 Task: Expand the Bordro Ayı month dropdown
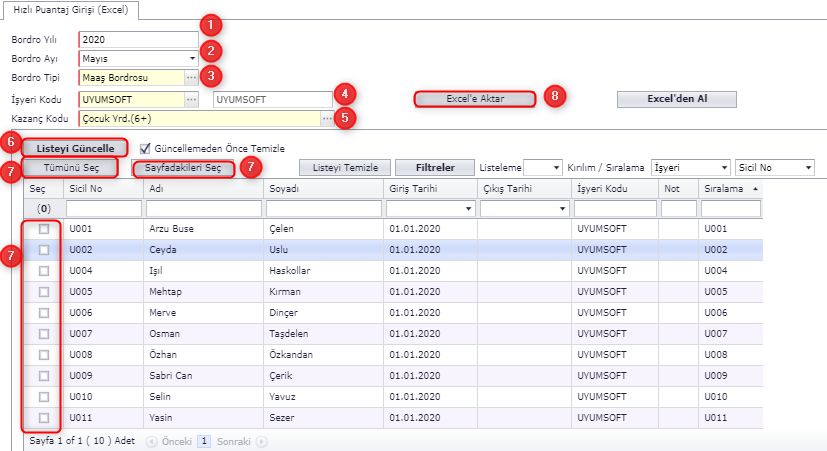point(191,59)
